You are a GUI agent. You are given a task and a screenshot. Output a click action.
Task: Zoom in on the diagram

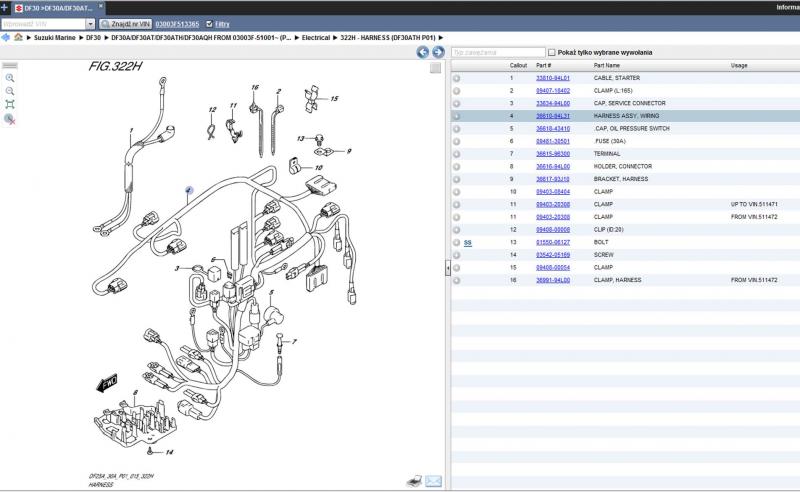(10, 77)
